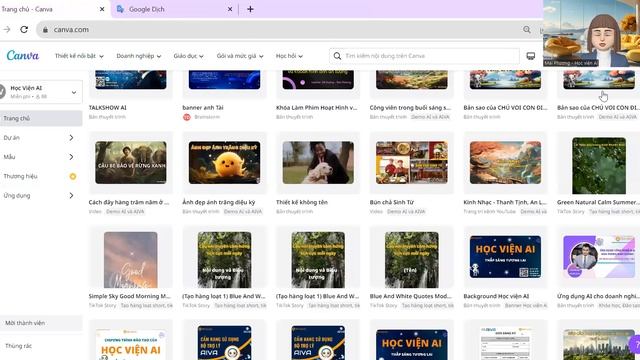Expand the Ứng dụng chevron arrow
Image resolution: width=640 pixels, height=360 pixels.
71,196
